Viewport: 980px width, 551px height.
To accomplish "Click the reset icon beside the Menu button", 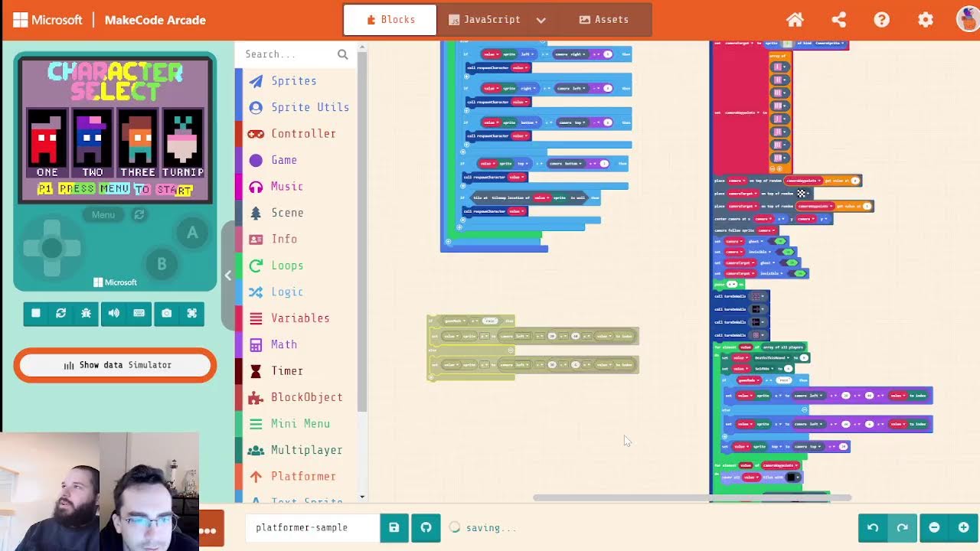I will tap(139, 215).
